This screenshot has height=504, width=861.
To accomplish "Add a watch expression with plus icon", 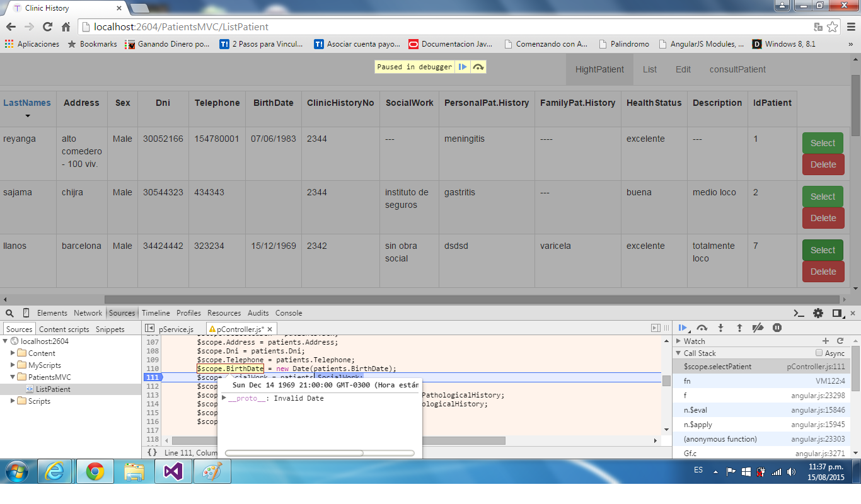I will coord(826,341).
